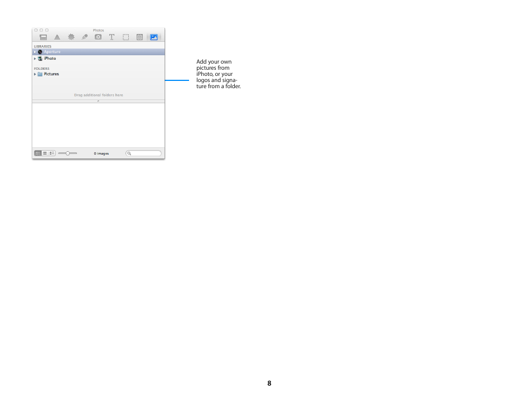This screenshot has height=404, width=532.
Task: Click the iPhoto library icon
Action: [x=40, y=59]
